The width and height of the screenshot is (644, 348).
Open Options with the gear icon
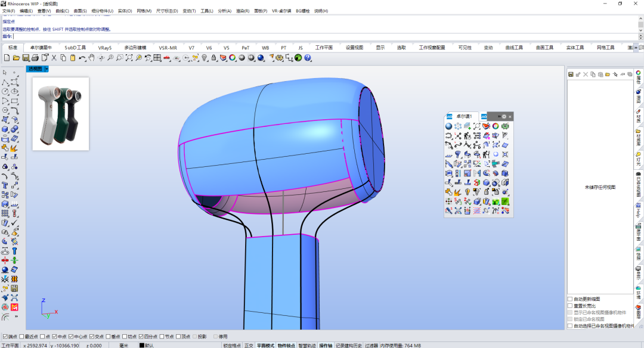tap(280, 58)
